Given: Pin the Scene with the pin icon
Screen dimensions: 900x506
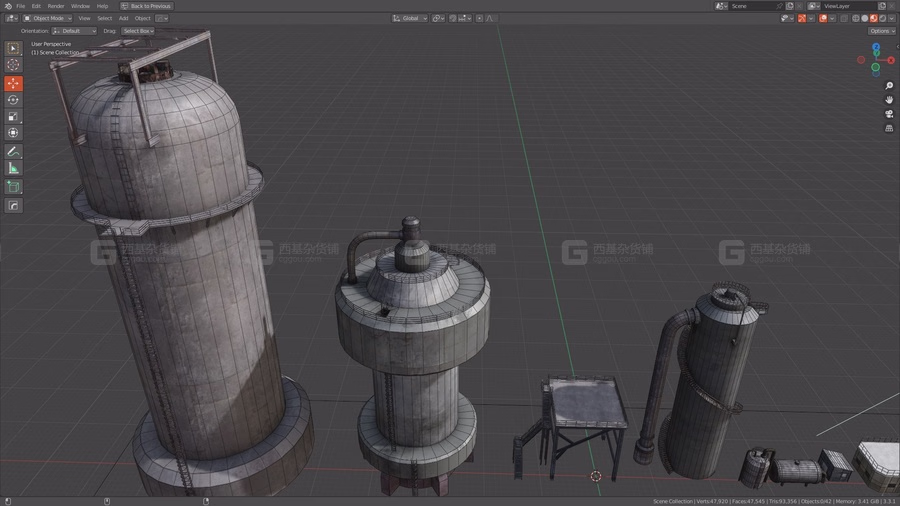Looking at the screenshot, I should (779, 6).
